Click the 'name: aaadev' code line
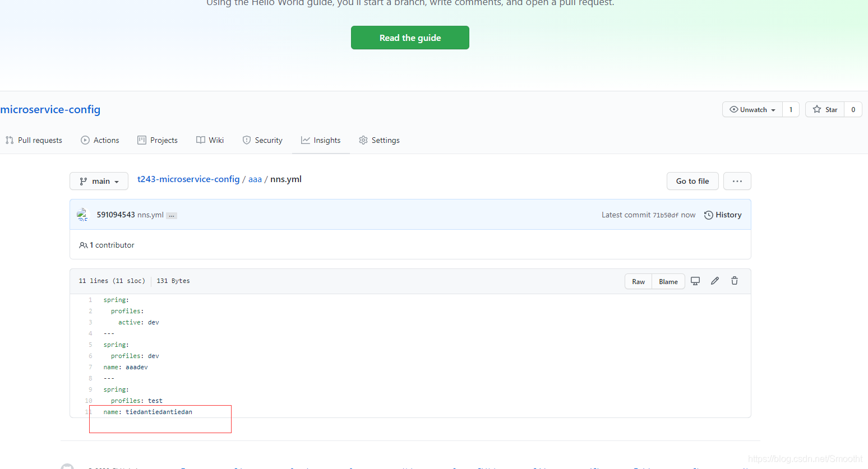The height and width of the screenshot is (469, 868). (x=126, y=367)
